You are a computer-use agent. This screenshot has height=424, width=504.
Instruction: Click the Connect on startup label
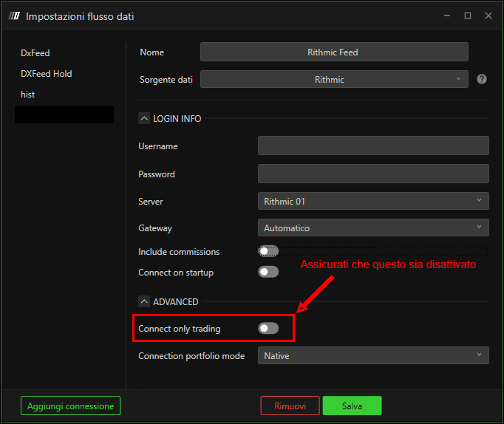pyautogui.click(x=176, y=273)
